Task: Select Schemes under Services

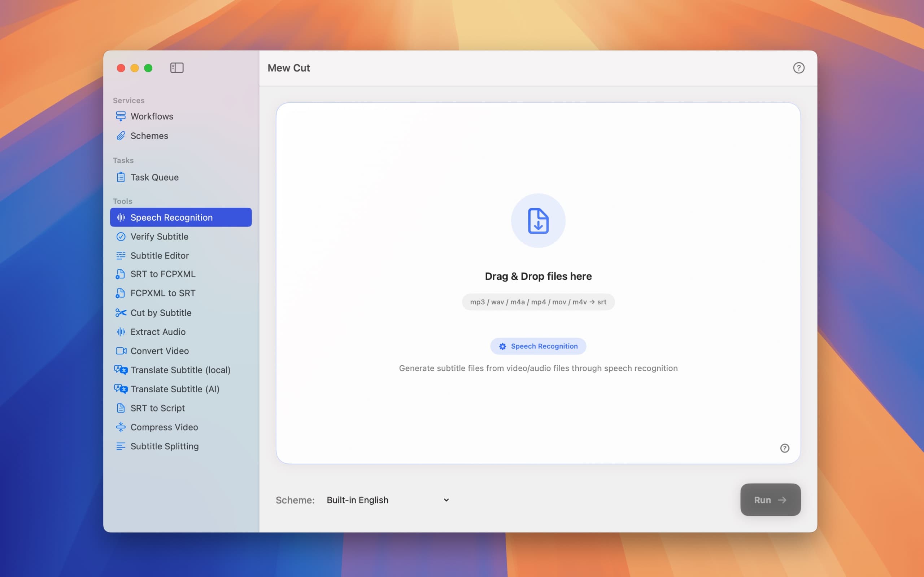Action: point(149,136)
